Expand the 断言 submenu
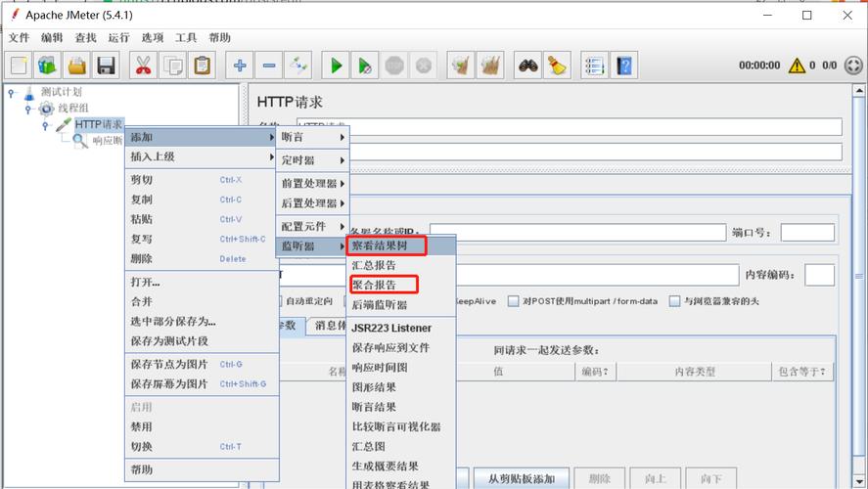868x489 pixels. pyautogui.click(x=313, y=137)
